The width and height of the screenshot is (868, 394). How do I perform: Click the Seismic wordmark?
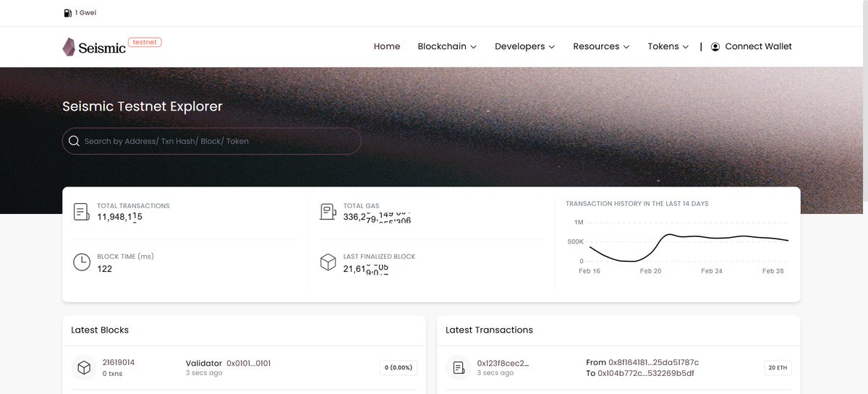click(102, 48)
